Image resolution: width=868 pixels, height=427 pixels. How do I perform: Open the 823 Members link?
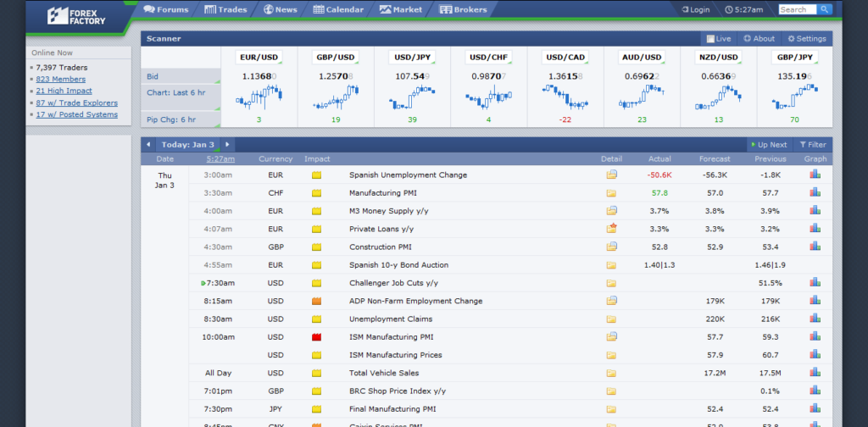61,79
